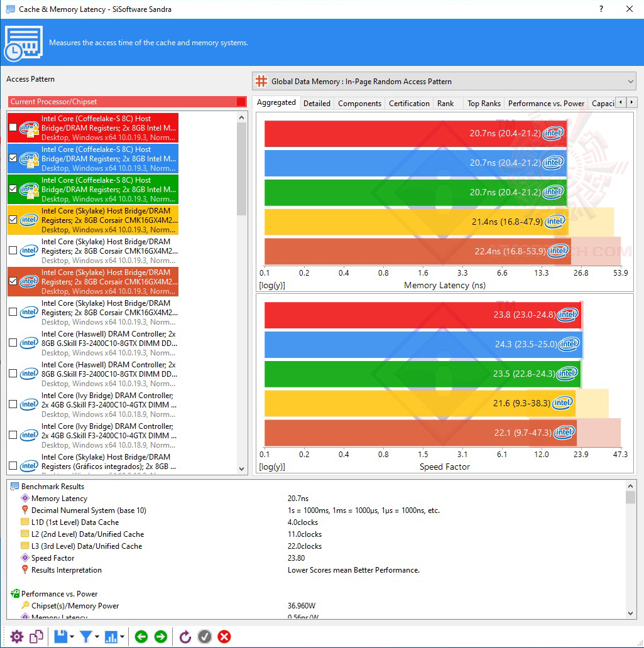644x648 pixels.
Task: Open the save icon dropdown arrow
Action: (72, 637)
